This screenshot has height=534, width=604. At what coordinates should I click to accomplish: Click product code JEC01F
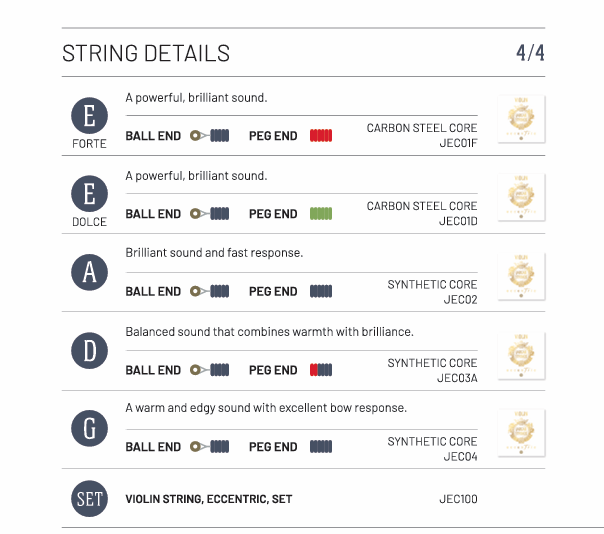458,143
